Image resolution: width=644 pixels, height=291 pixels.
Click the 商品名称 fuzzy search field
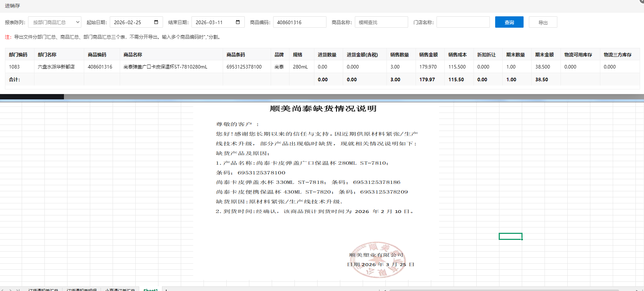[381, 22]
